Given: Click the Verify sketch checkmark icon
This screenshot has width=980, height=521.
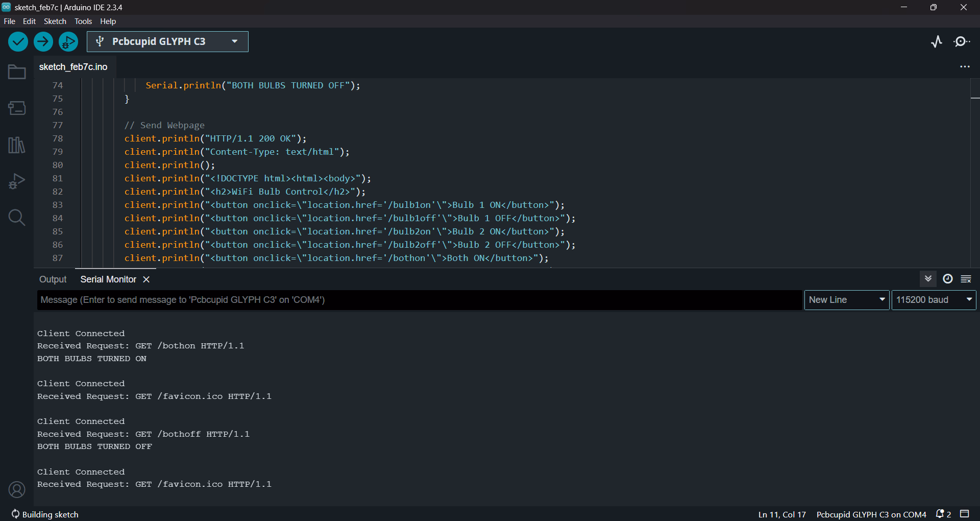Looking at the screenshot, I should 18,41.
